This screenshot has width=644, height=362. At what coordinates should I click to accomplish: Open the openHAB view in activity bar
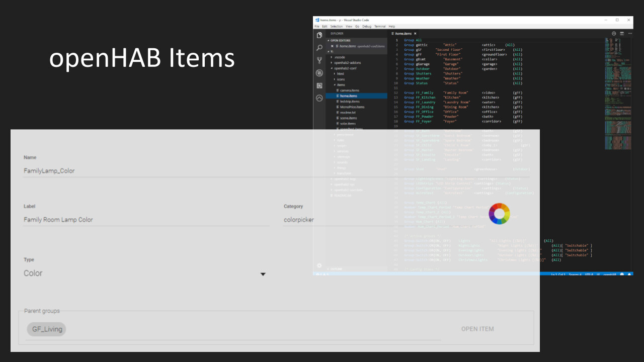coord(319,98)
